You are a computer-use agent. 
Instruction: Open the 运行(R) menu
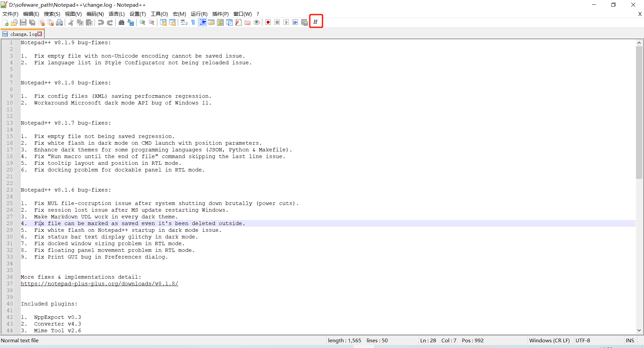click(x=199, y=14)
